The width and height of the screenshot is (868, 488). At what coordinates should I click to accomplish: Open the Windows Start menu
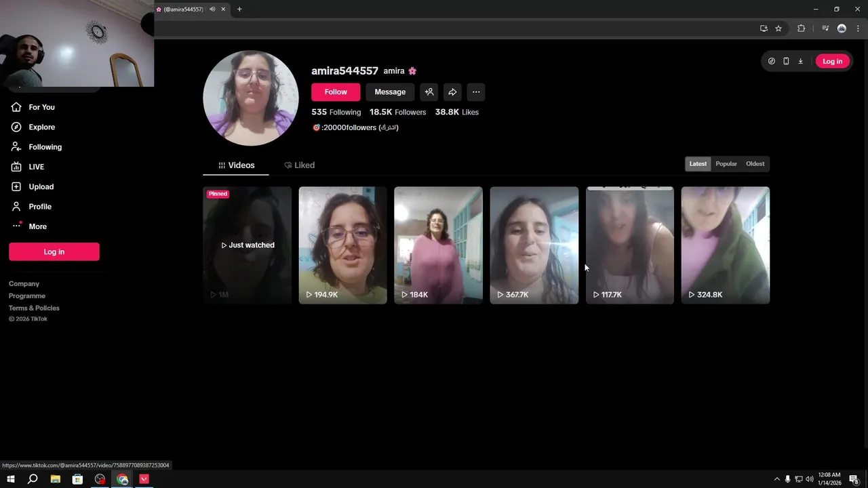point(10,479)
